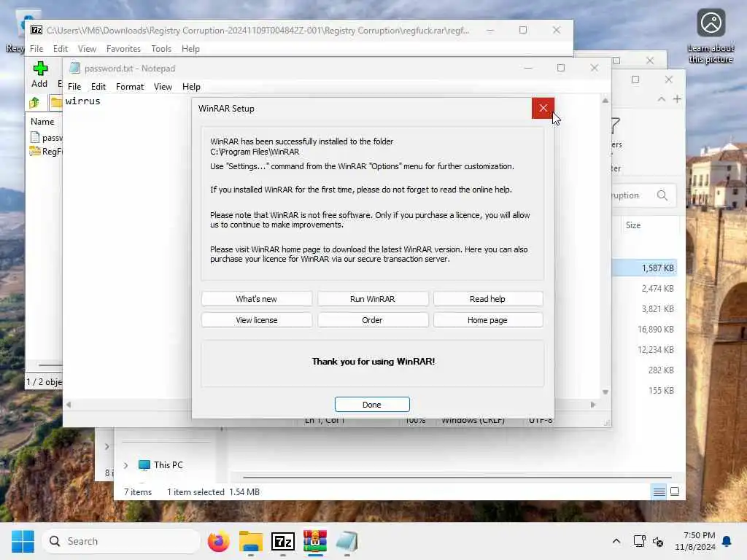Click the search magnifier in Explorer
Screen dimensions: 747x560
pos(662,195)
